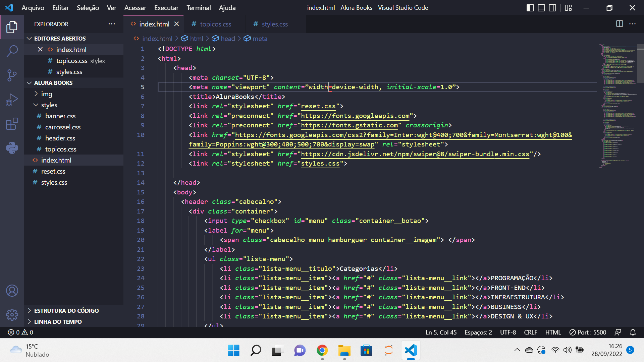The width and height of the screenshot is (644, 362).
Task: Open html breadcrumb dropdown
Action: click(192, 39)
